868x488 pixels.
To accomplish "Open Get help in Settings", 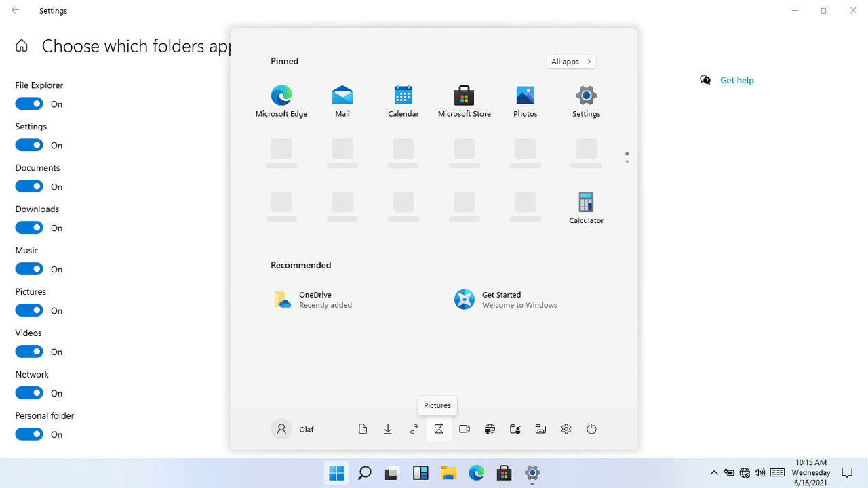I will point(736,80).
